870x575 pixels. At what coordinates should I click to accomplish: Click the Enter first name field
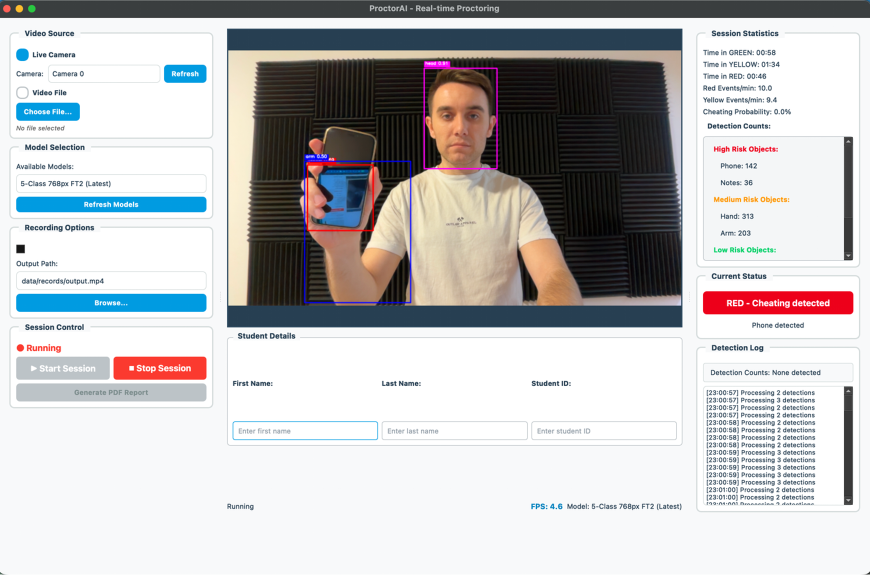(x=305, y=431)
